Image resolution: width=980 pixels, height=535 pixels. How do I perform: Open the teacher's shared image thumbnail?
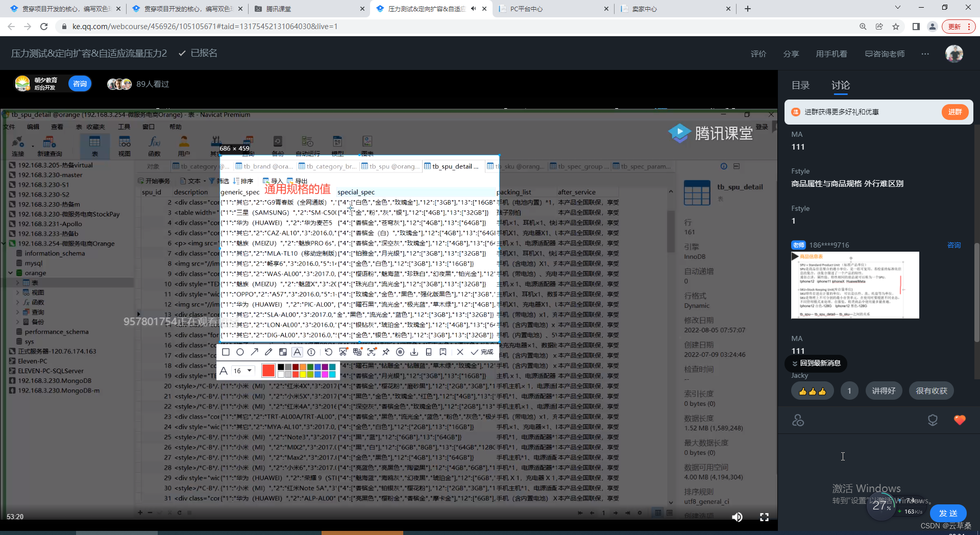[x=855, y=285]
